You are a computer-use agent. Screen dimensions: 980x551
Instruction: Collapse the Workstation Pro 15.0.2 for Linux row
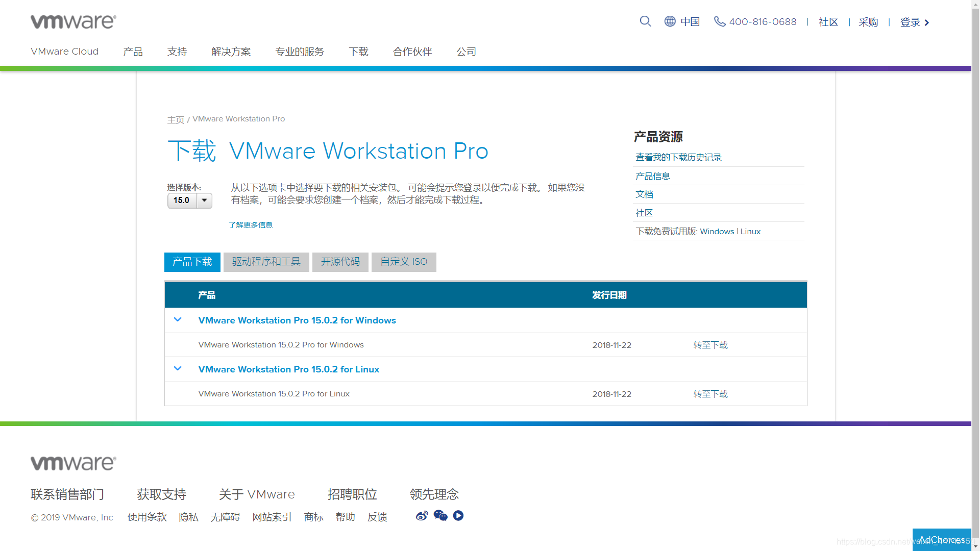[178, 369]
